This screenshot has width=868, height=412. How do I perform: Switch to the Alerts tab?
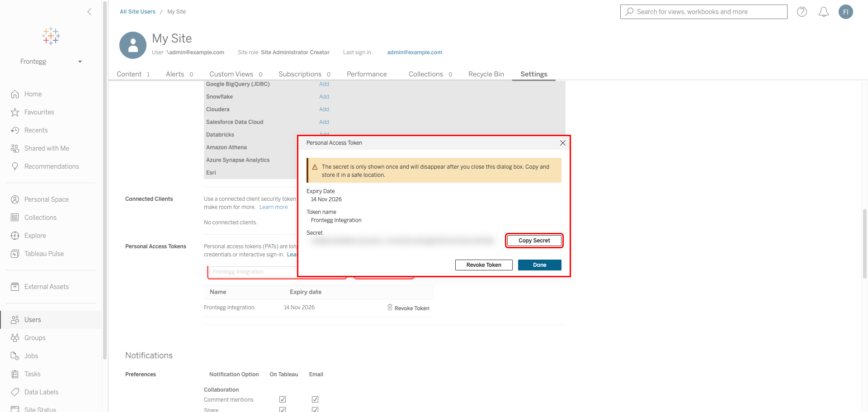point(179,74)
